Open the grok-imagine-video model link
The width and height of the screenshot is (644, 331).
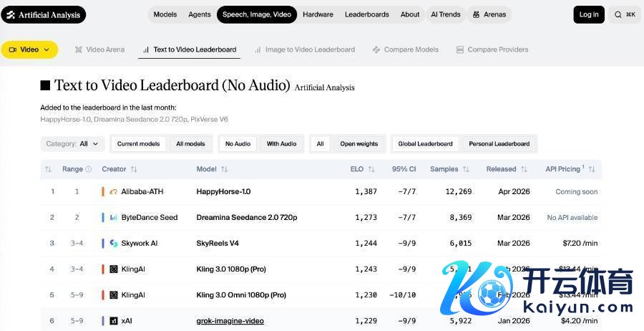click(x=230, y=321)
